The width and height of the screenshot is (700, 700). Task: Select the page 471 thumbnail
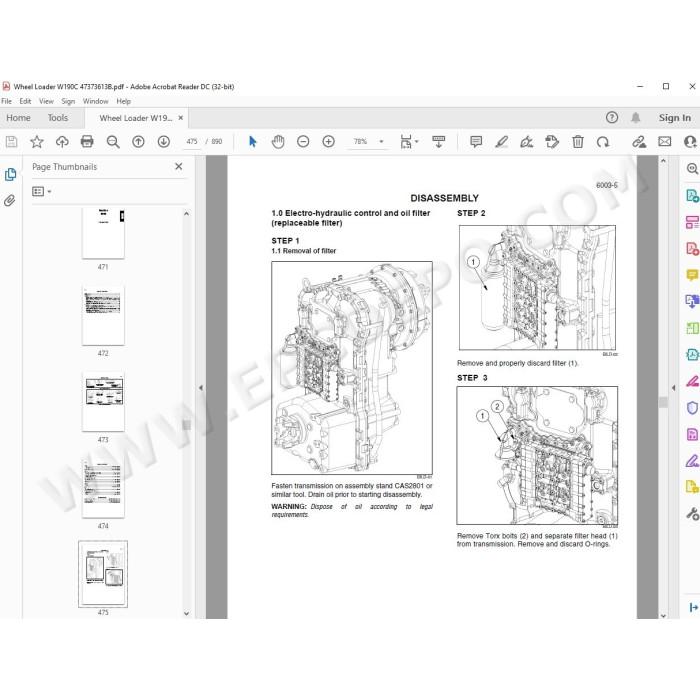click(103, 233)
